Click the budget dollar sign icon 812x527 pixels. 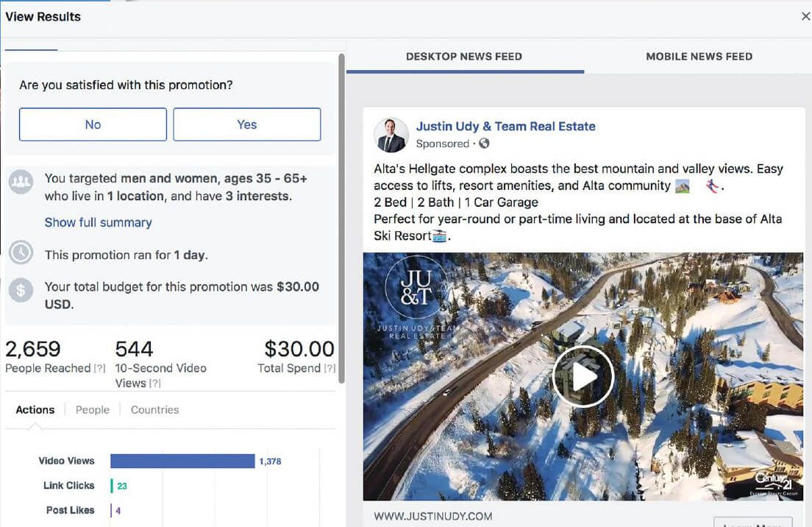(21, 290)
